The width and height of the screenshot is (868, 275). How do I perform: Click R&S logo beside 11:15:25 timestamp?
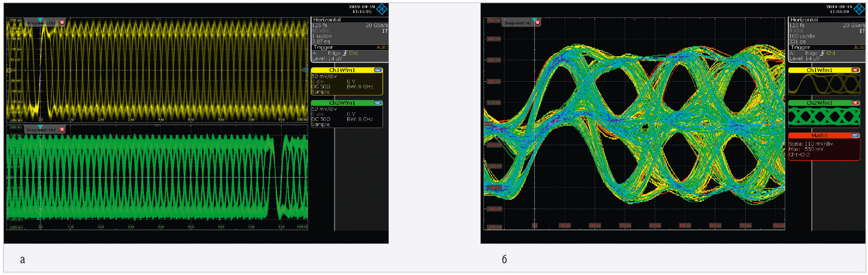click(x=382, y=9)
